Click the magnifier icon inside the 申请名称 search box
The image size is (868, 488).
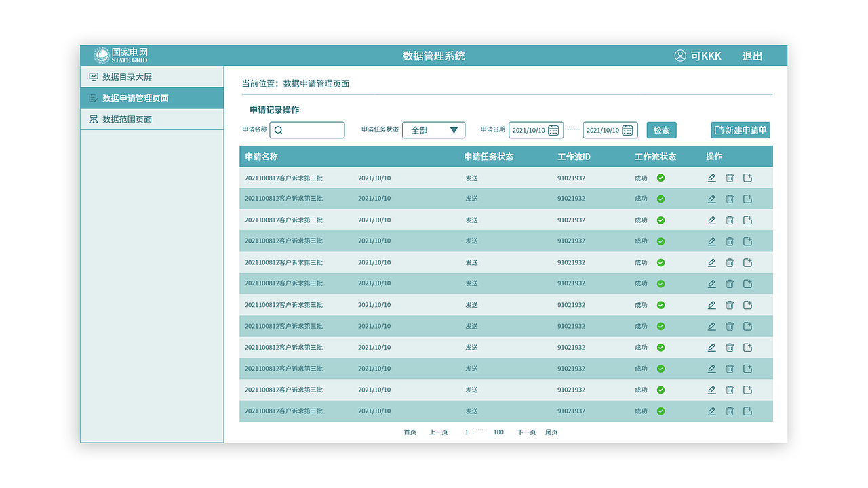tap(279, 130)
